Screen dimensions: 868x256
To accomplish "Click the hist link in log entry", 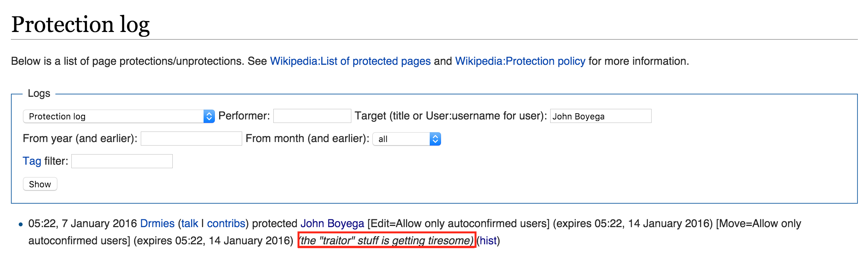I will click(x=488, y=241).
